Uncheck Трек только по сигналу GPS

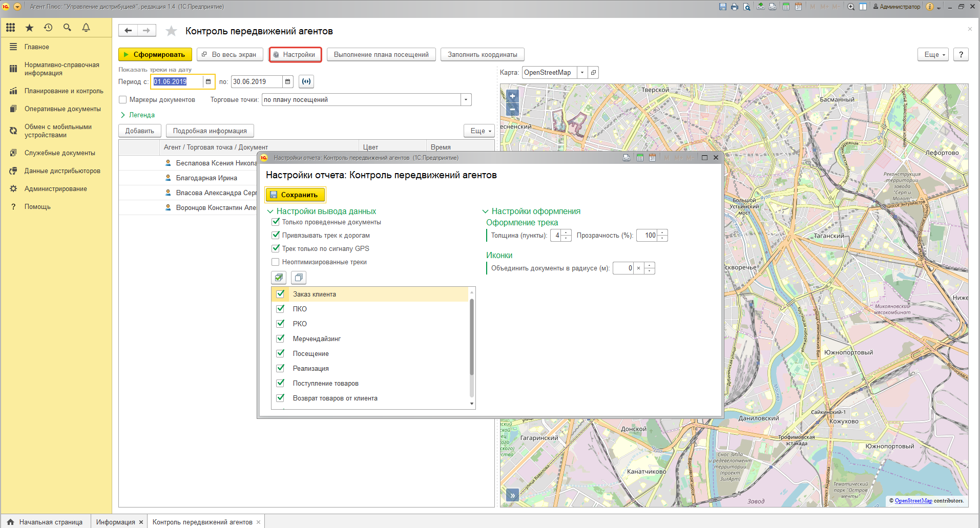tap(276, 248)
